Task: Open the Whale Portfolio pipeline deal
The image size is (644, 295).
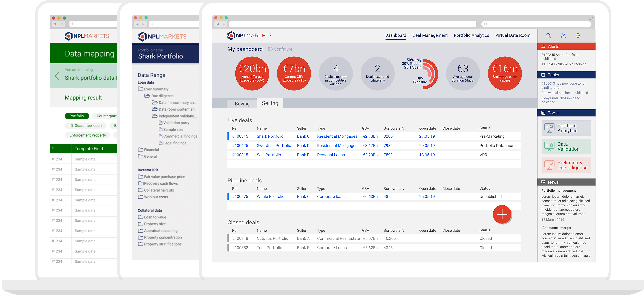Action: click(271, 197)
